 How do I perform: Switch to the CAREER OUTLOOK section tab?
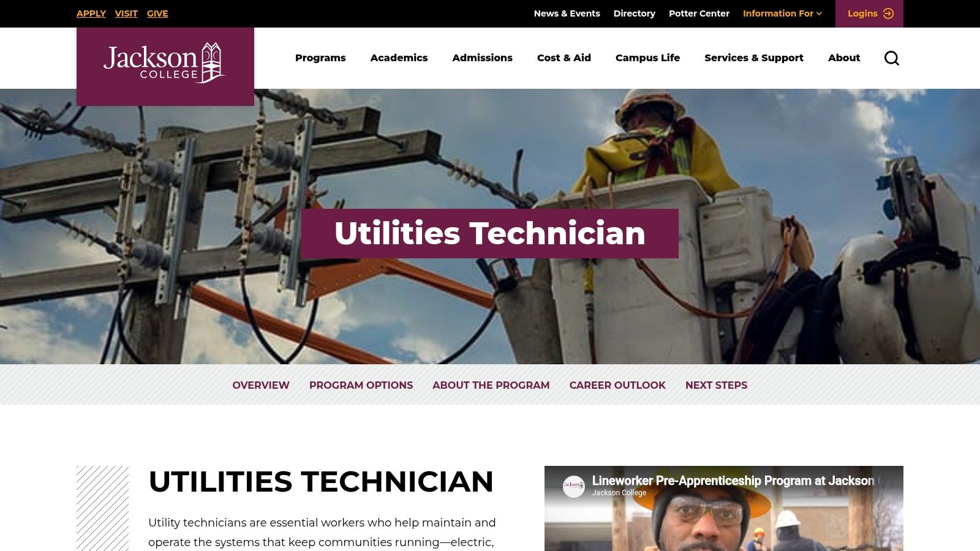[x=617, y=385]
